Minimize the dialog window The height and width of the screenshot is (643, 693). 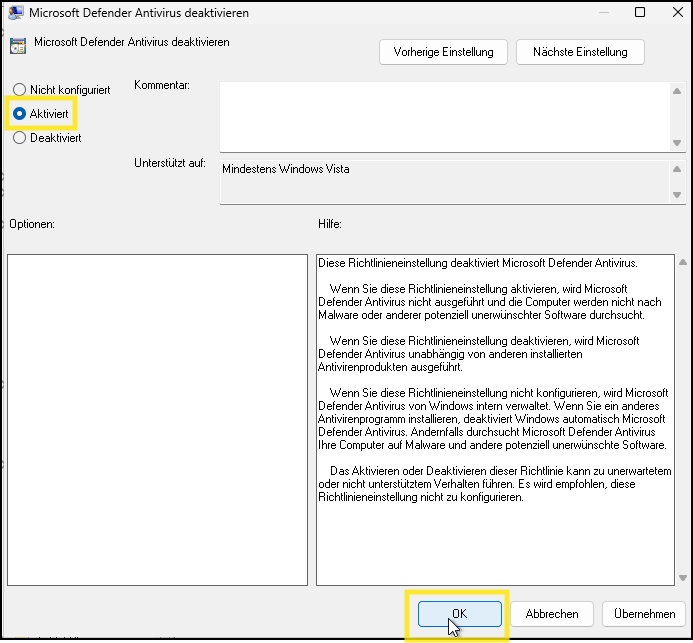[x=604, y=12]
